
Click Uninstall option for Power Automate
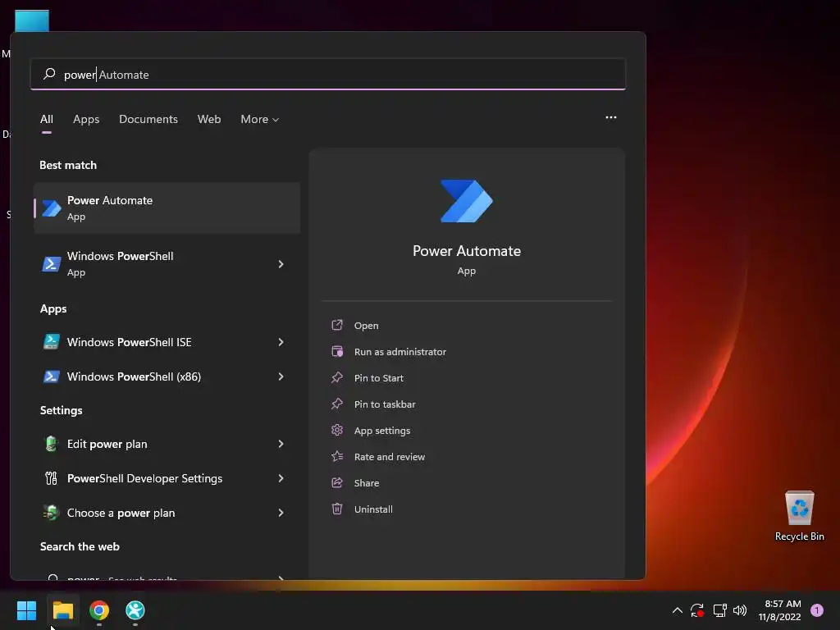pos(373,509)
